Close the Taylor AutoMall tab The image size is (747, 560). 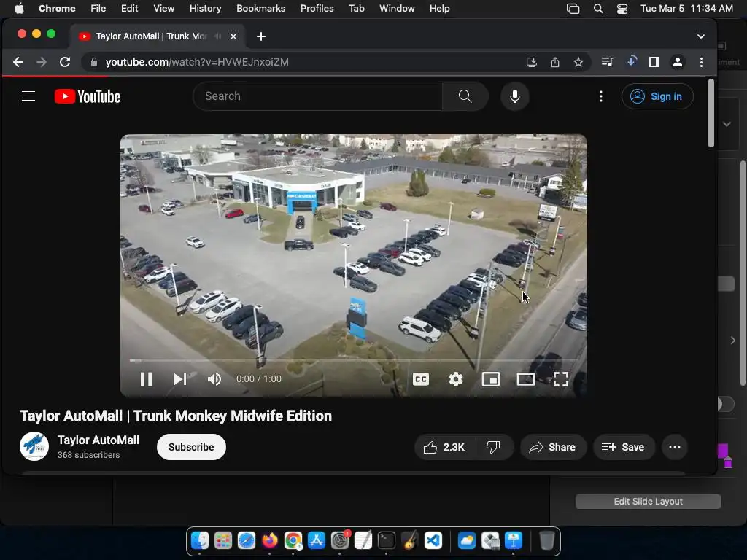(233, 36)
